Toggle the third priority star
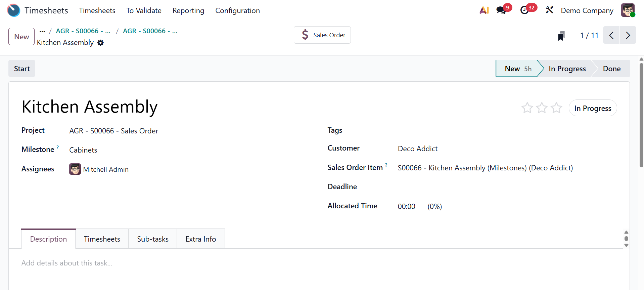Image resolution: width=644 pixels, height=290 pixels. pos(556,108)
